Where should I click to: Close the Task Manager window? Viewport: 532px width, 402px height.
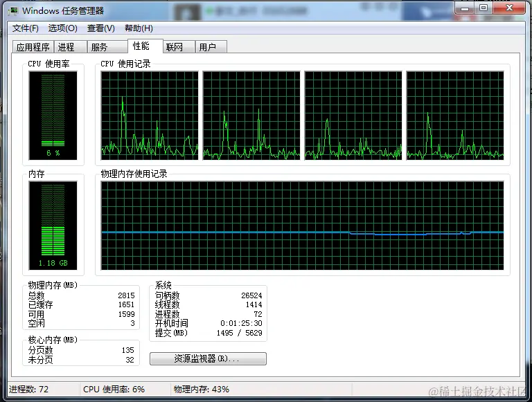[509, 8]
